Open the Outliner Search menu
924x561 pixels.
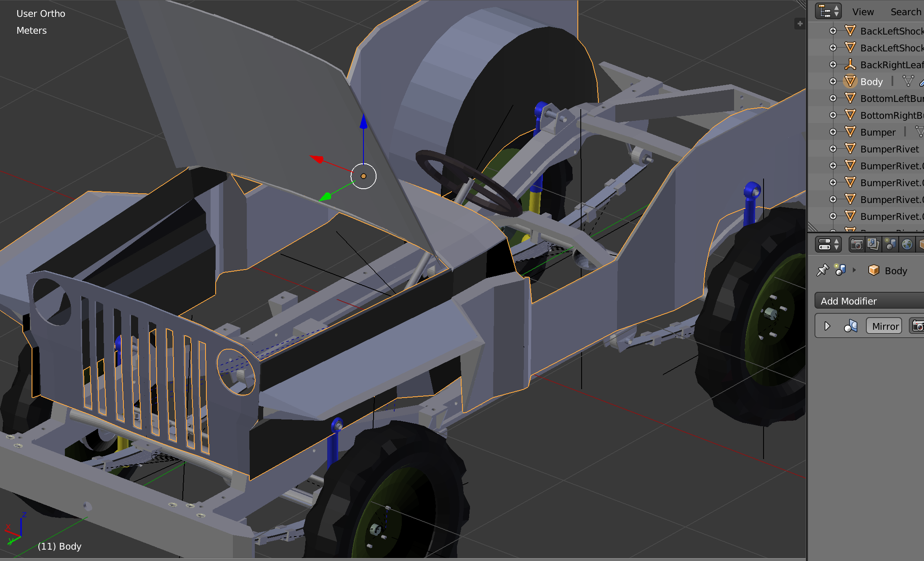[905, 12]
